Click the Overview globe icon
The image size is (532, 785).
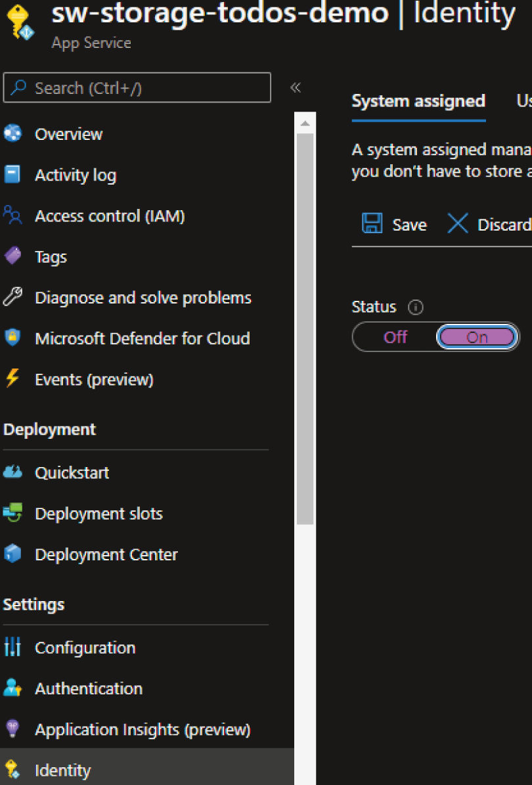coord(12,133)
